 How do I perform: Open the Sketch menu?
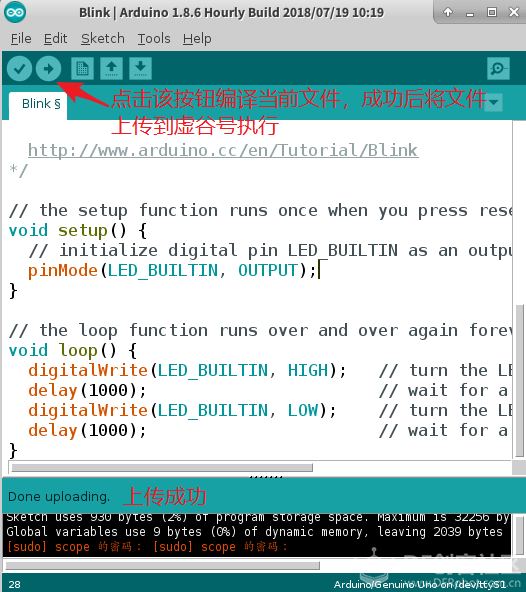coord(103,39)
